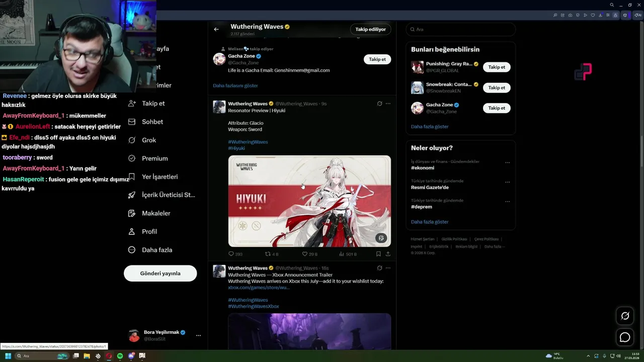644x362 pixels.
Task: Open browser easy setup sliders icon
Action: tap(608, 15)
